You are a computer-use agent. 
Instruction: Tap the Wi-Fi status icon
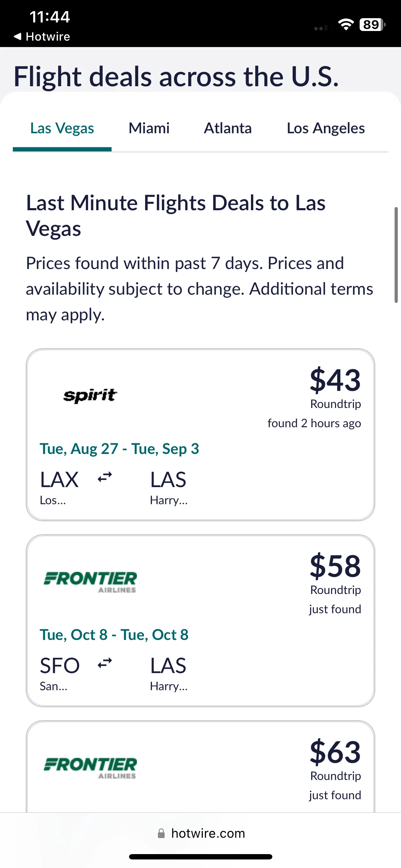pyautogui.click(x=346, y=25)
